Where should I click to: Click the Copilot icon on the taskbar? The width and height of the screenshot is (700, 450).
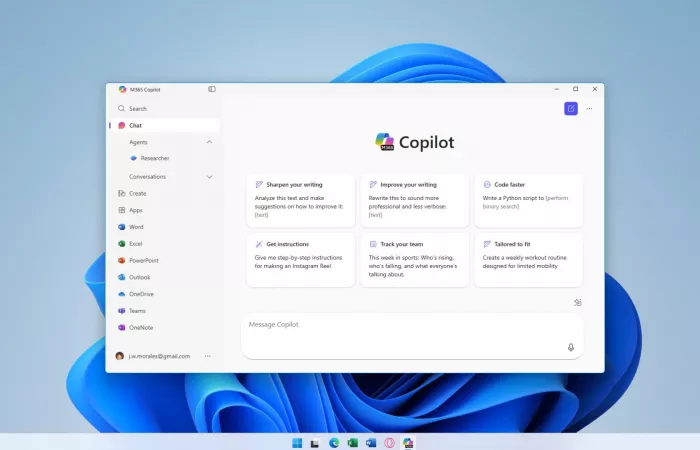tap(408, 442)
